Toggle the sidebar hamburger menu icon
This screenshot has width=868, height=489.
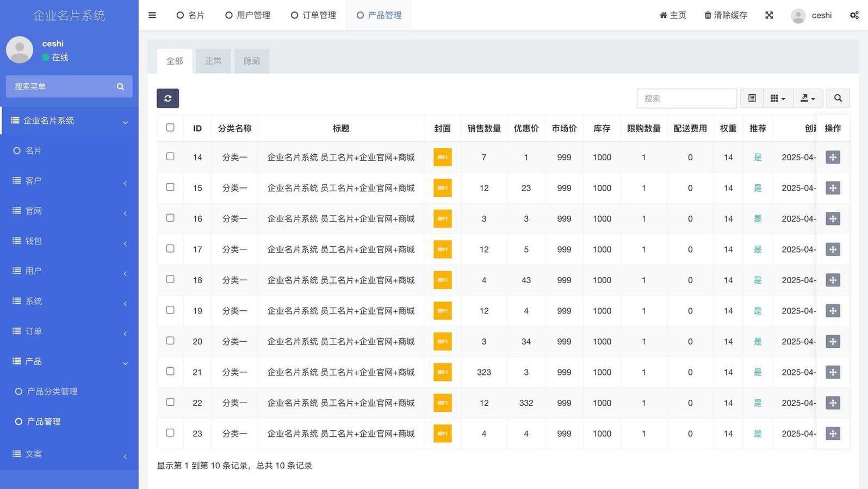pyautogui.click(x=152, y=15)
